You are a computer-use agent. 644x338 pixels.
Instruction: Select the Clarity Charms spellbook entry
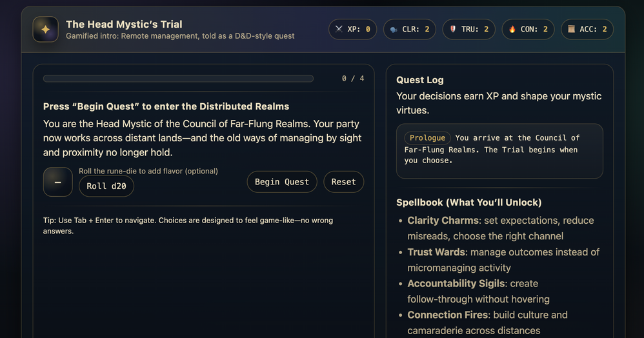[x=443, y=221]
